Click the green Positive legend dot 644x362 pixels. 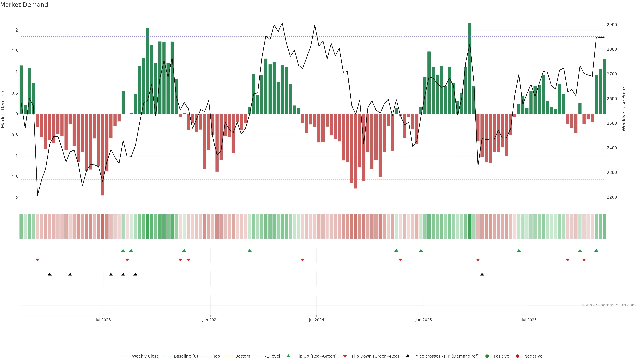pyautogui.click(x=487, y=356)
